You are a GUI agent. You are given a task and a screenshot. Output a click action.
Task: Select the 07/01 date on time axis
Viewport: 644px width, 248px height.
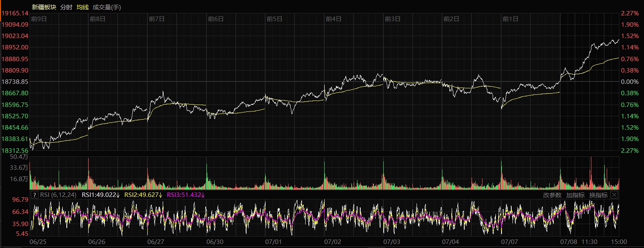point(273,242)
